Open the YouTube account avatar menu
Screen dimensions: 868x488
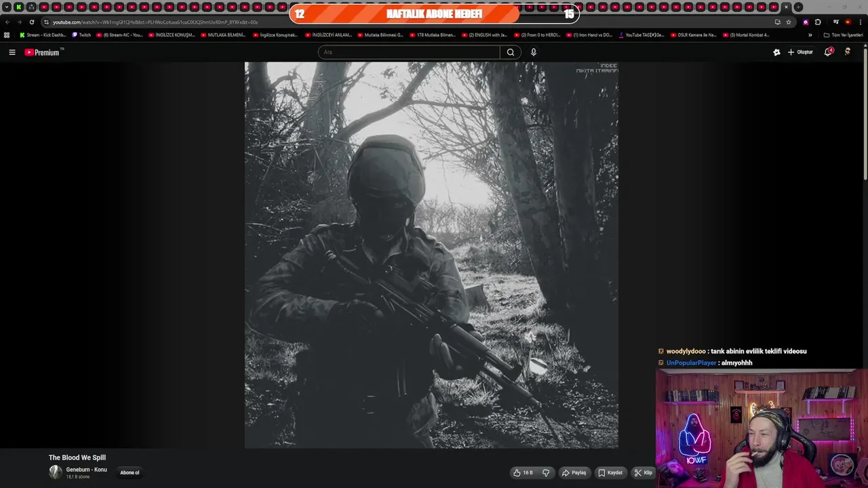[x=848, y=52]
